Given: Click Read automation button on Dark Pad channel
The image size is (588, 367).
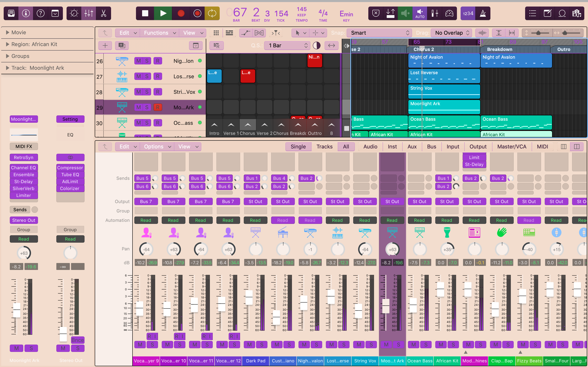Looking at the screenshot, I should (x=255, y=220).
